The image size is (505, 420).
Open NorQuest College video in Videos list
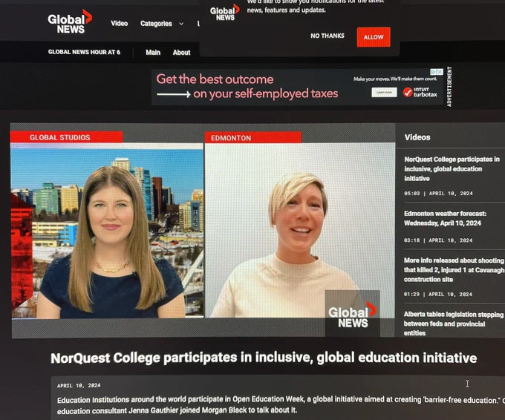click(x=452, y=168)
